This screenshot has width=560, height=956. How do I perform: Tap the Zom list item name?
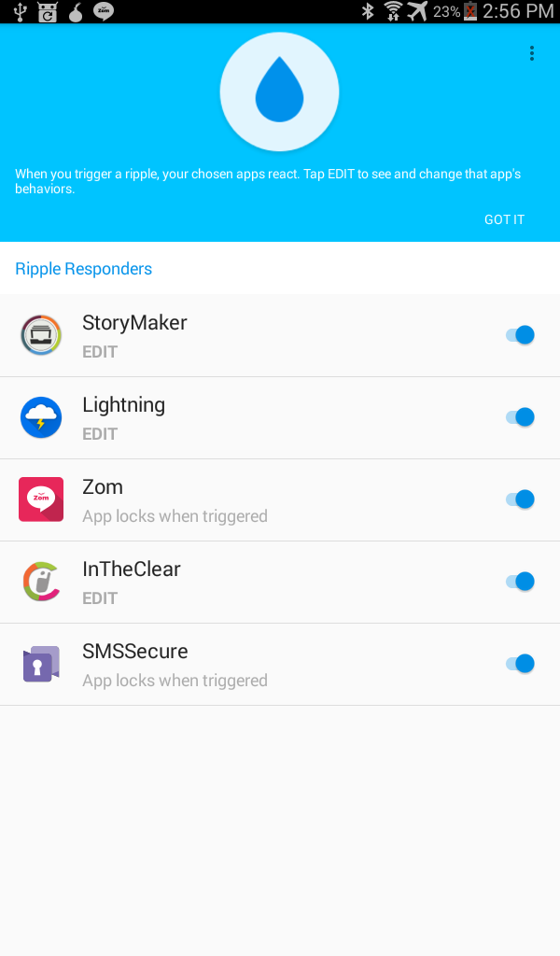(x=103, y=487)
